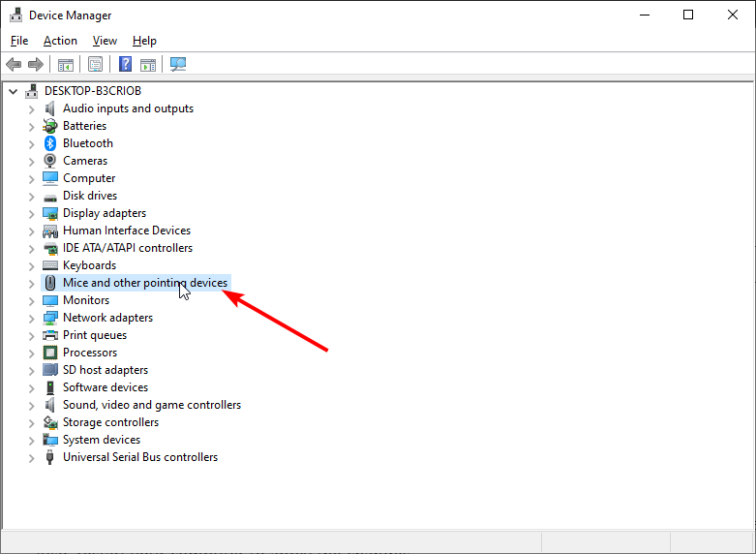Click Show/Hide Console Tree toolbar icon

[x=66, y=64]
